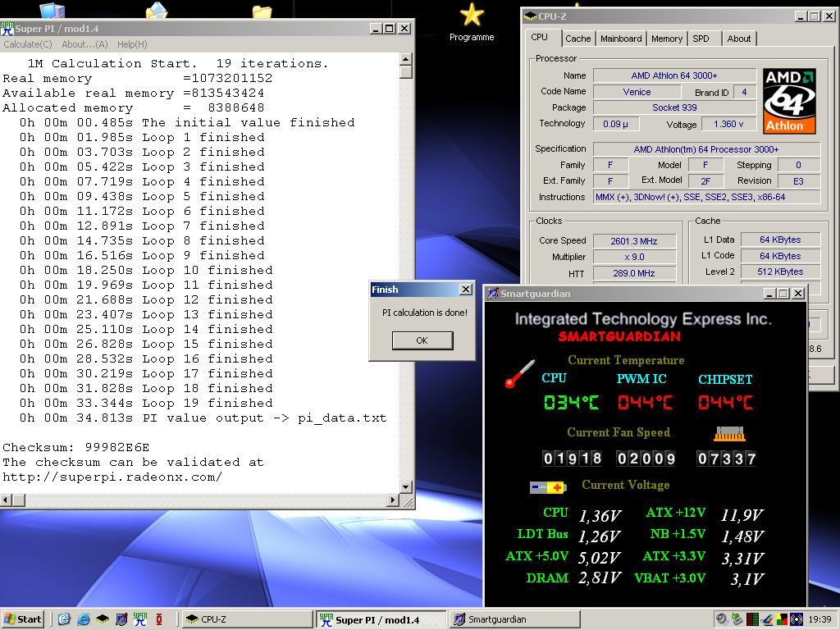840x630 pixels.
Task: Launch Internet Explorer from Quick Launch
Action: coord(83,619)
